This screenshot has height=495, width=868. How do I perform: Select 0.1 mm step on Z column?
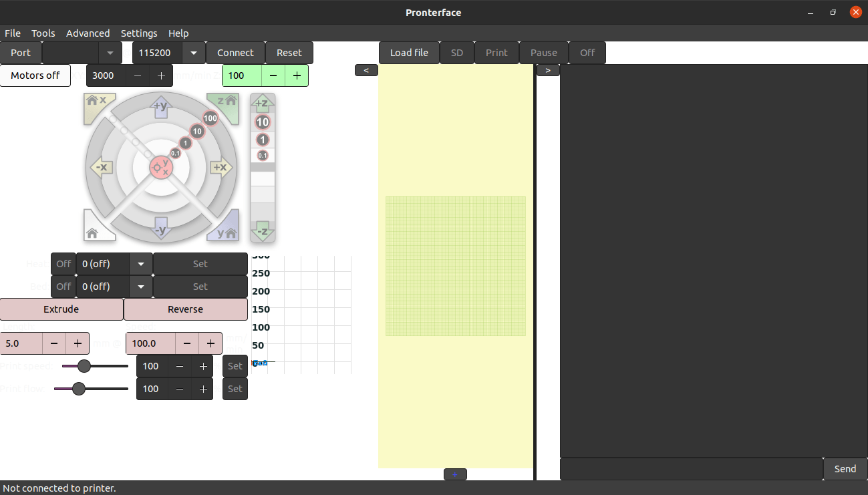[x=263, y=156]
